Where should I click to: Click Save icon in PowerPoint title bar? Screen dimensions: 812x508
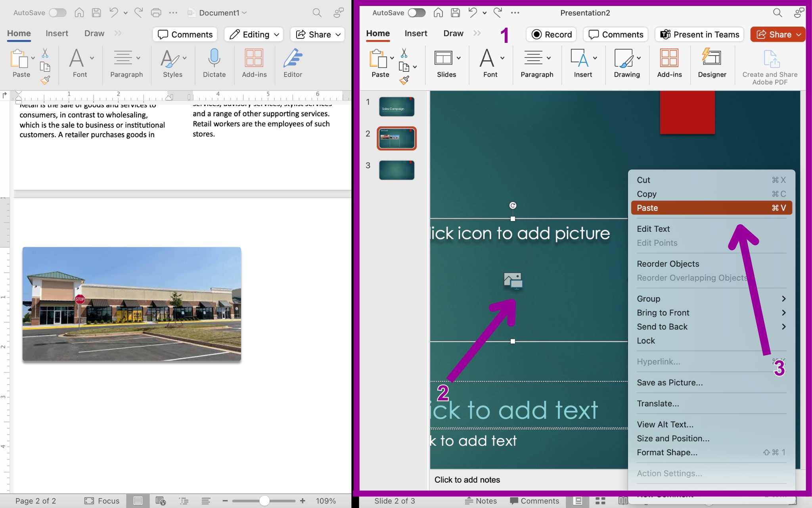coord(456,13)
